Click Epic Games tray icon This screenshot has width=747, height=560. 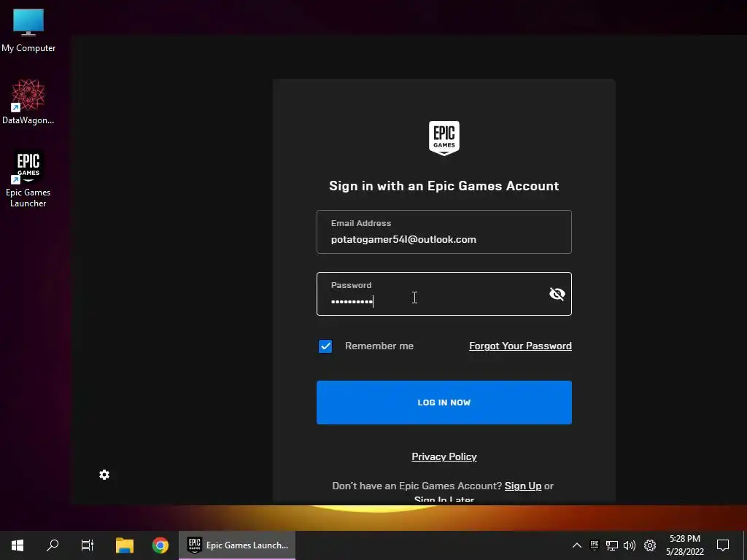(594, 545)
